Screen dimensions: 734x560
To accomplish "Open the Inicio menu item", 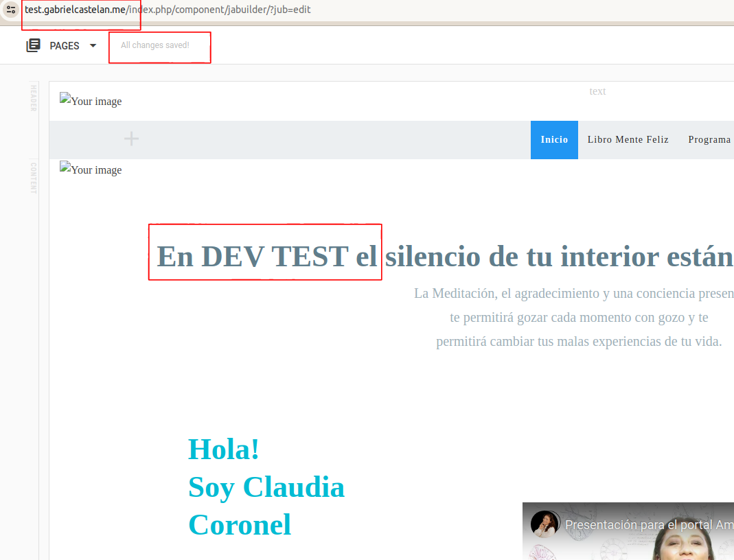I will pos(554,140).
